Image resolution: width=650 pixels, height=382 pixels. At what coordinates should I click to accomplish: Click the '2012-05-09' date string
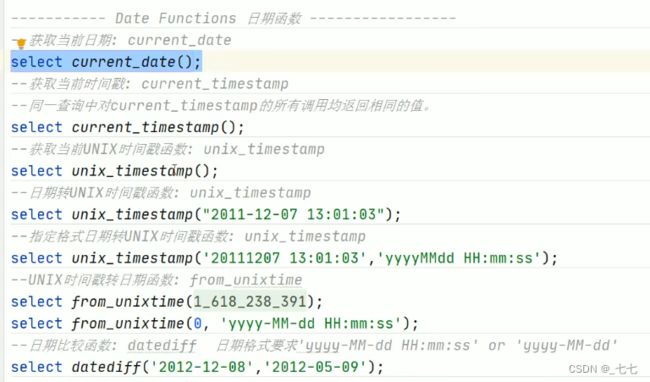pos(315,367)
